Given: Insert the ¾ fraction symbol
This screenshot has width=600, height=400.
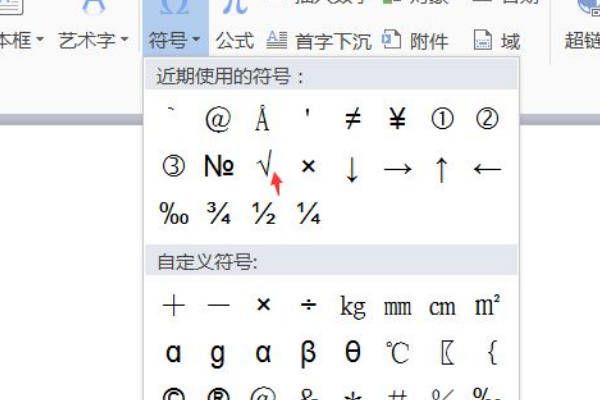Looking at the screenshot, I should 218,213.
